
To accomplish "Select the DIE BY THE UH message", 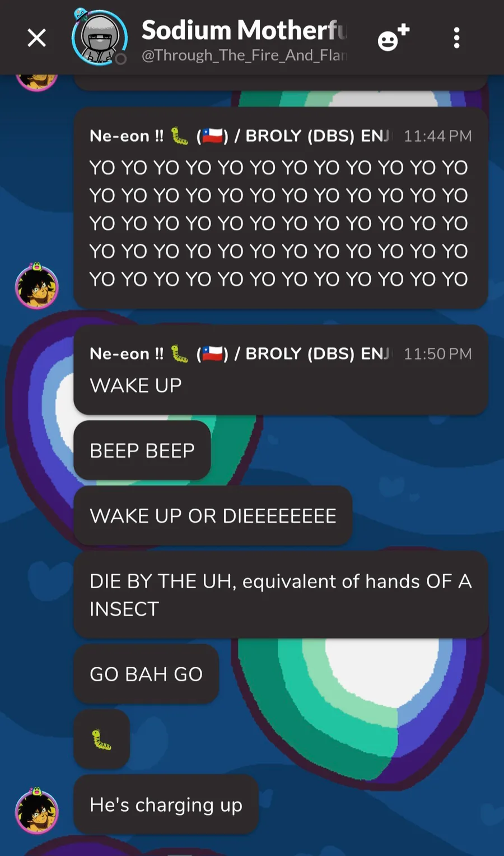I will pos(281,595).
